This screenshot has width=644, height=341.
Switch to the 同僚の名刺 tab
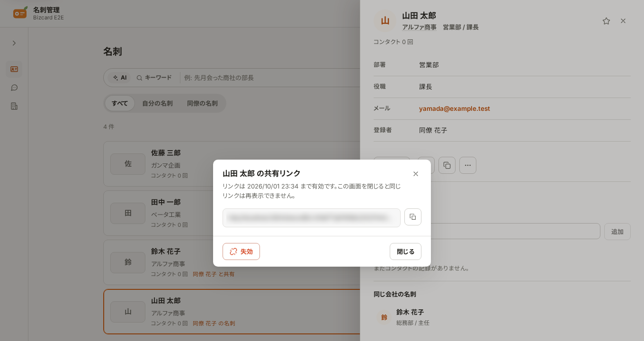[202, 103]
